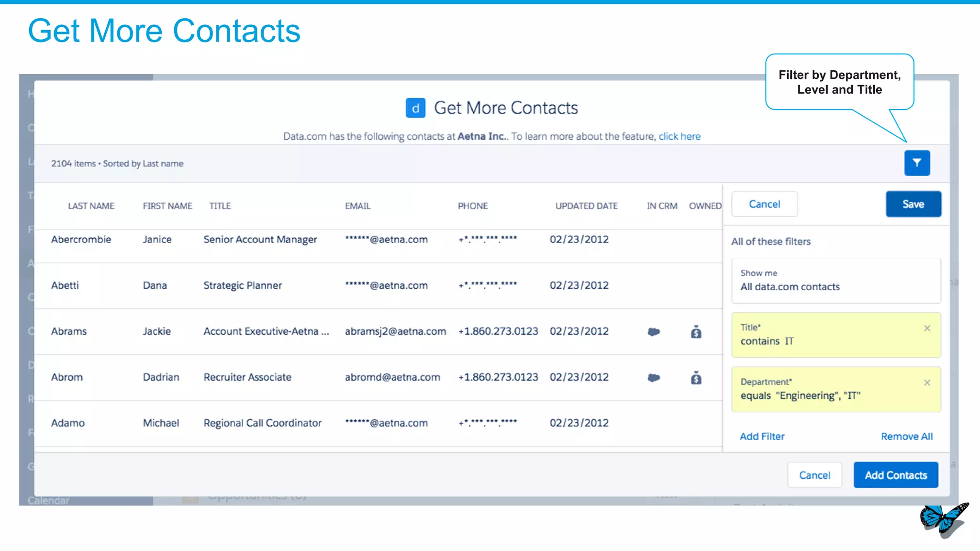Viewport: 980px width, 551px height.
Task: Click Abrom phone number +1.860.273.0123
Action: (x=498, y=377)
